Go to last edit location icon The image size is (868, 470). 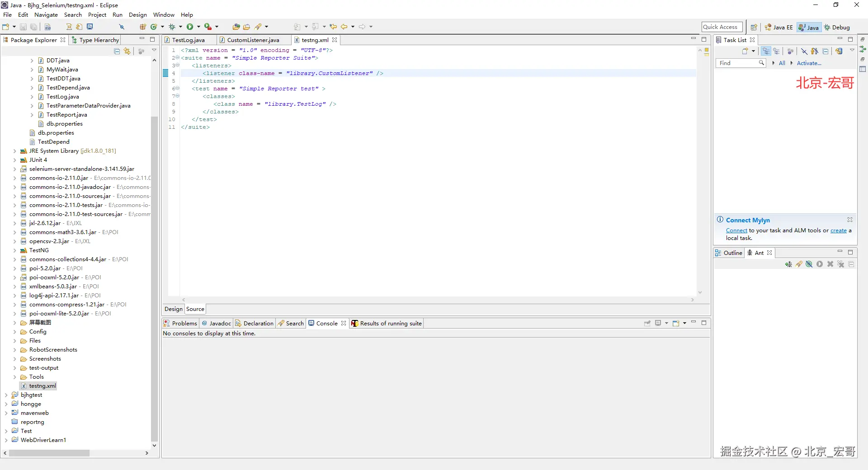pos(333,27)
